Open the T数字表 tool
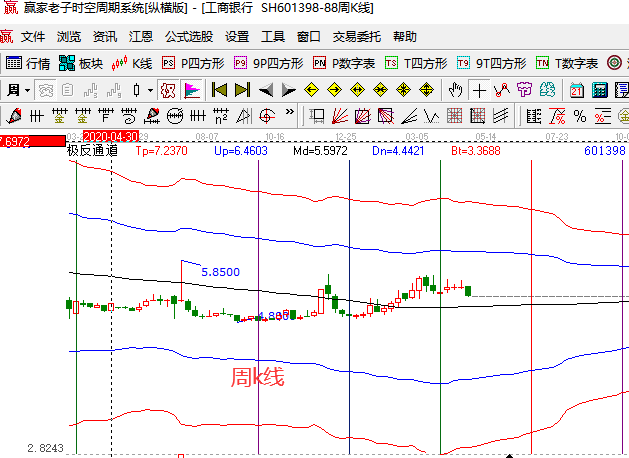629x458 pixels. (567, 63)
